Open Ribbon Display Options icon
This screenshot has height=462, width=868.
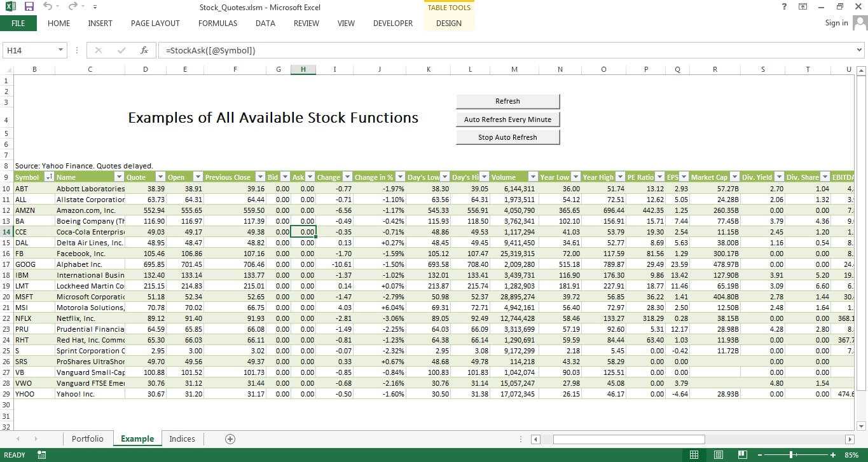point(803,6)
